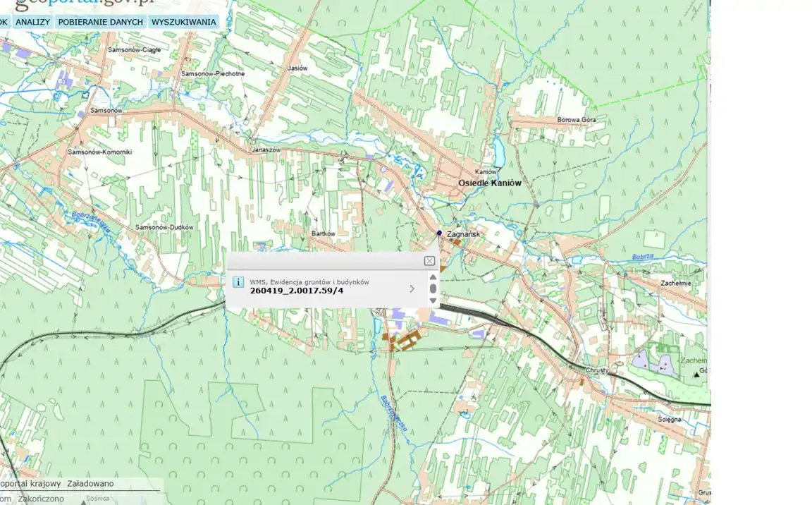Screen dimensions: 812x505
Task: Open the ANALIZY menu tab
Action: 32,23
